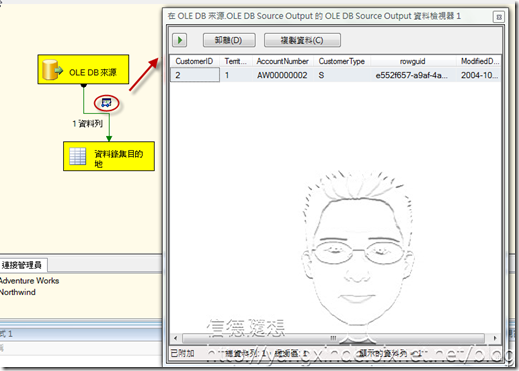
Task: Click the CustomerType cell with value S
Action: (342, 75)
